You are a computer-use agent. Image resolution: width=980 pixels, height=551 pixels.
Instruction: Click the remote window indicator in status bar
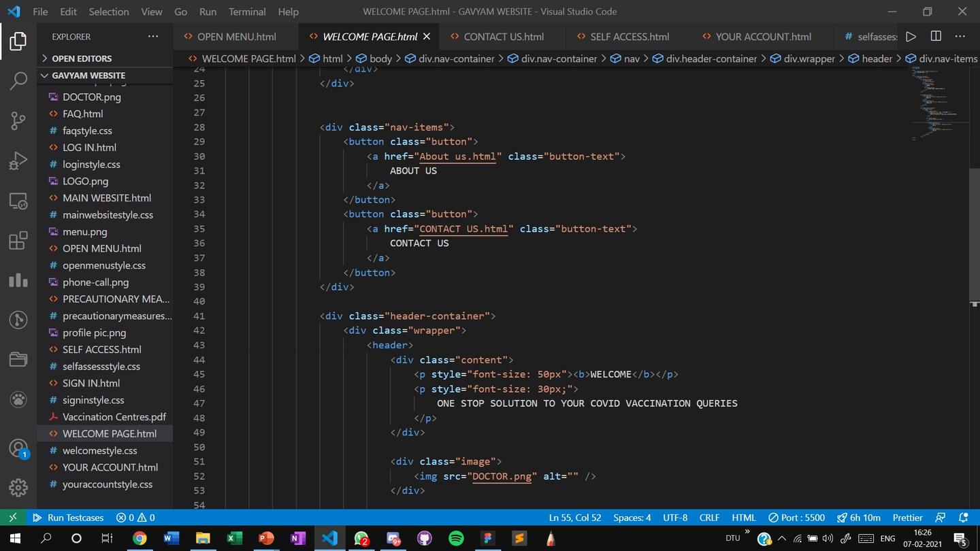coord(12,518)
